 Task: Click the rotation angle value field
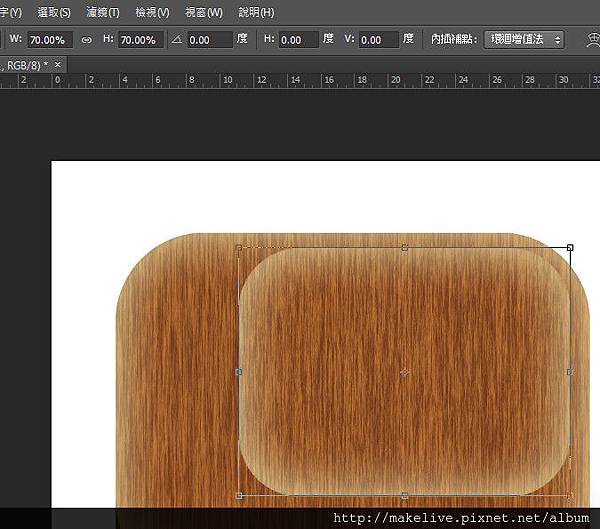point(209,40)
